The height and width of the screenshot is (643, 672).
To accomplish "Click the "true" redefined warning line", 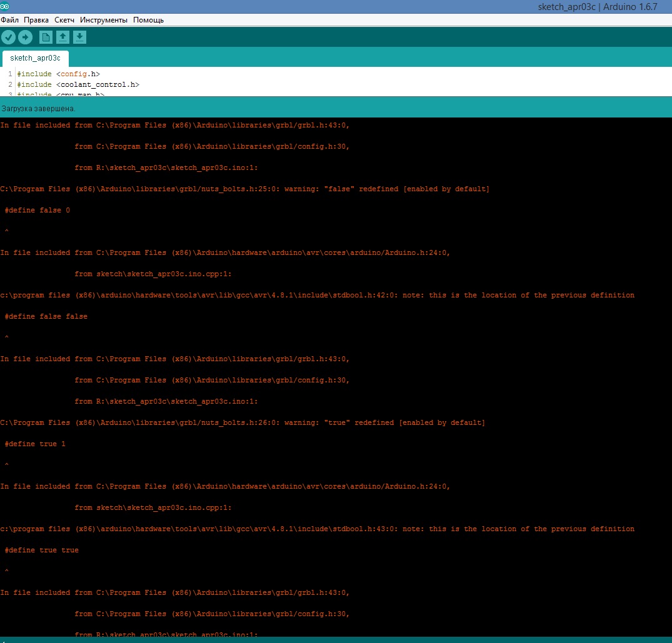I will pyautogui.click(x=243, y=423).
